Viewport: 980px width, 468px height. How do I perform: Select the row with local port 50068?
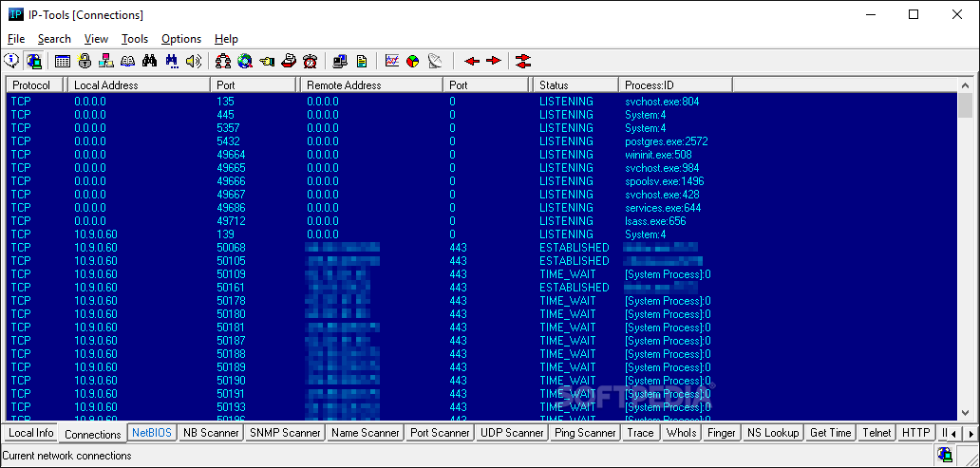481,248
